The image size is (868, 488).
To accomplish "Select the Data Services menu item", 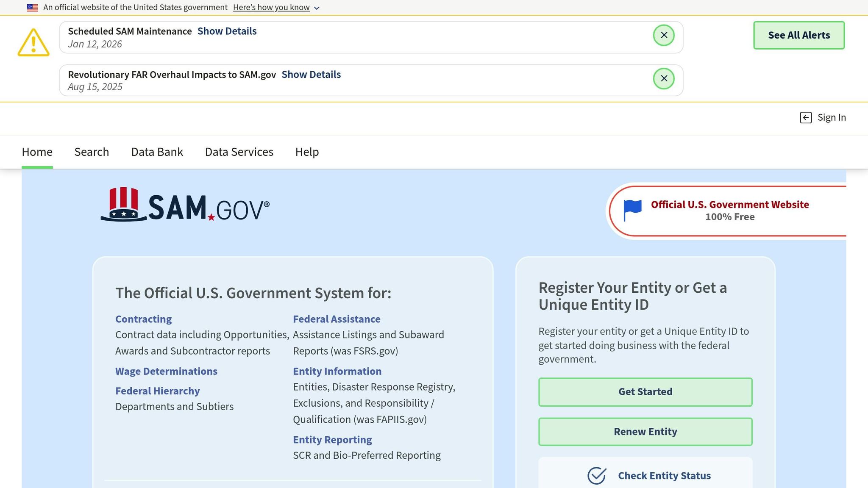I will click(x=239, y=152).
